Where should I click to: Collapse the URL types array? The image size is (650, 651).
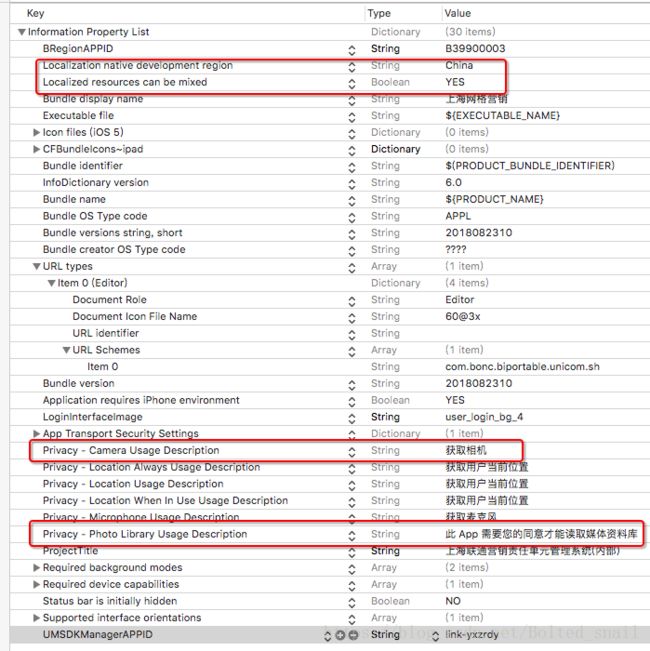click(37, 267)
